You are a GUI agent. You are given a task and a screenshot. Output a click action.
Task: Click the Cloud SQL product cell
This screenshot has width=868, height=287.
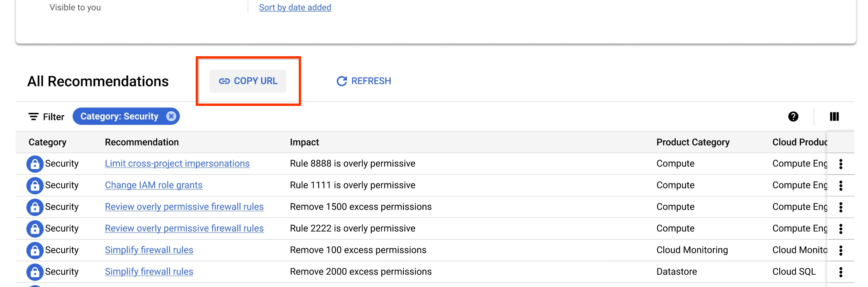coord(794,272)
